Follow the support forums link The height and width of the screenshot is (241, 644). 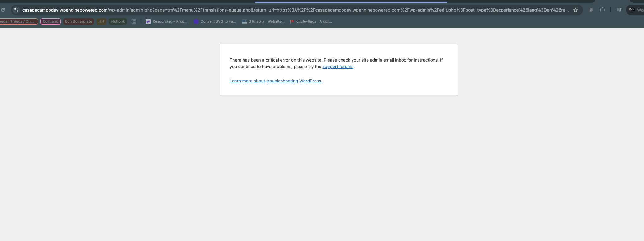click(338, 67)
